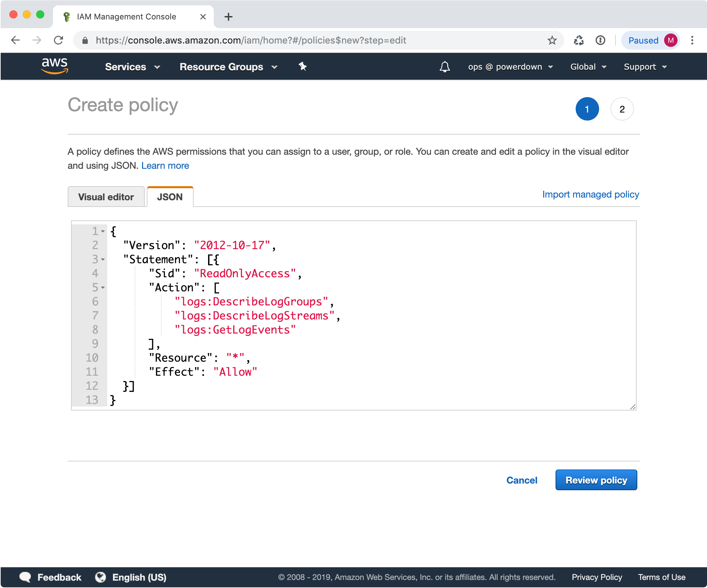Screen dimensions: 707x588
Task: Open the notifications bell icon
Action: [x=445, y=67]
